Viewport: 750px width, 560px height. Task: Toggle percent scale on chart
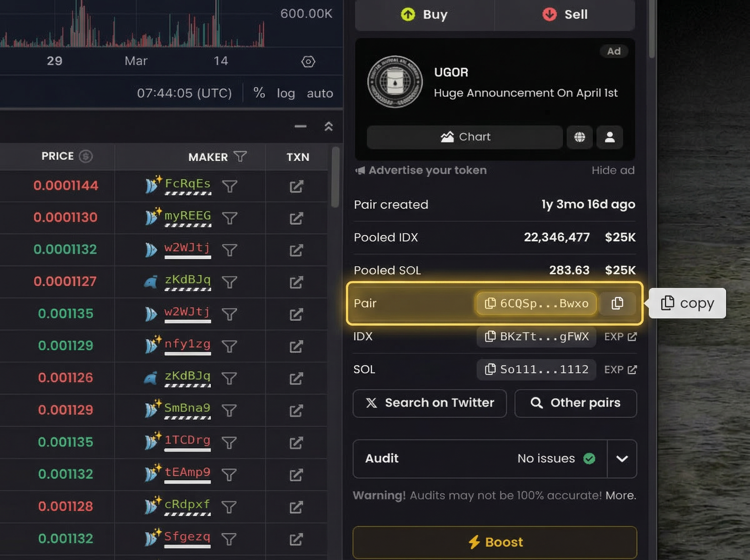[x=259, y=93]
